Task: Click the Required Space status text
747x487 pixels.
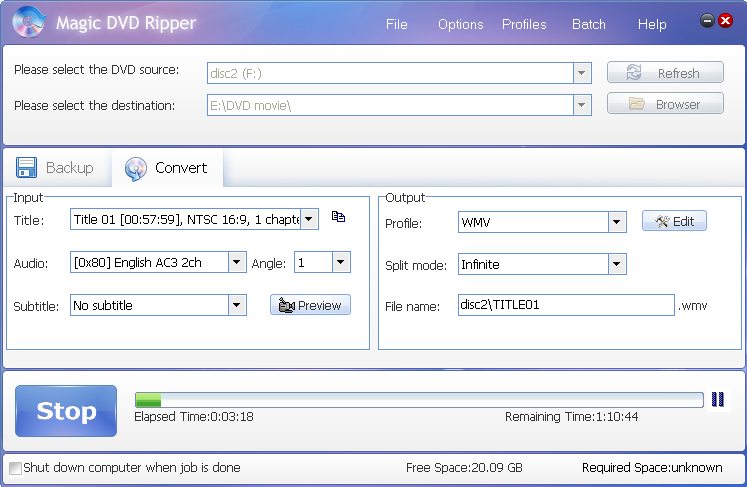Action: 652,468
